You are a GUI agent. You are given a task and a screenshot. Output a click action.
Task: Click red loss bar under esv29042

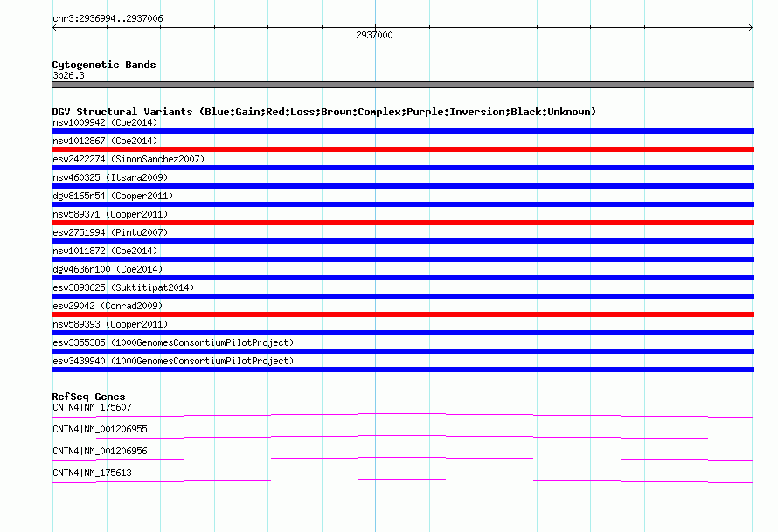[402, 314]
